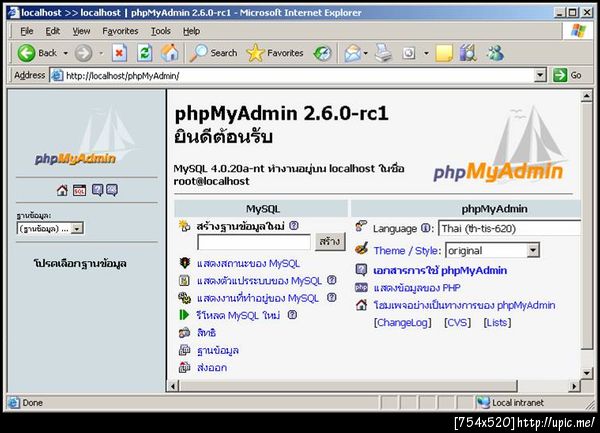This screenshot has height=433, width=600.
Task: Open the Edit dropdown arrow
Action: (x=426, y=53)
